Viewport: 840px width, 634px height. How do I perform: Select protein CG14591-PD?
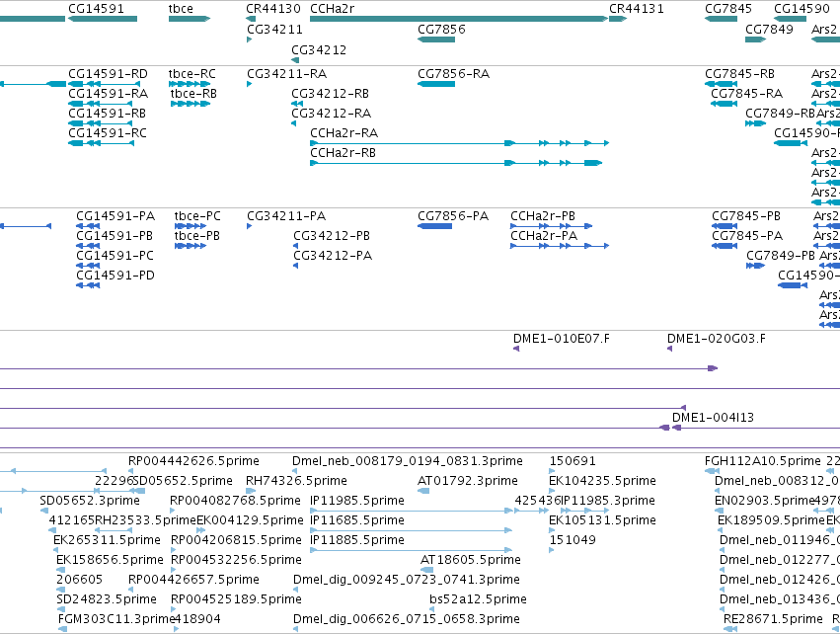115,276
